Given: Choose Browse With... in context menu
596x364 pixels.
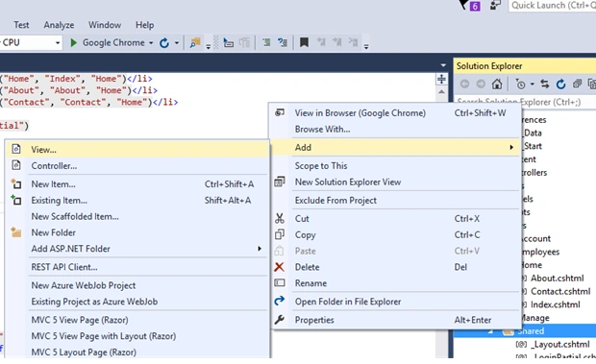Looking at the screenshot, I should click(395, 130).
